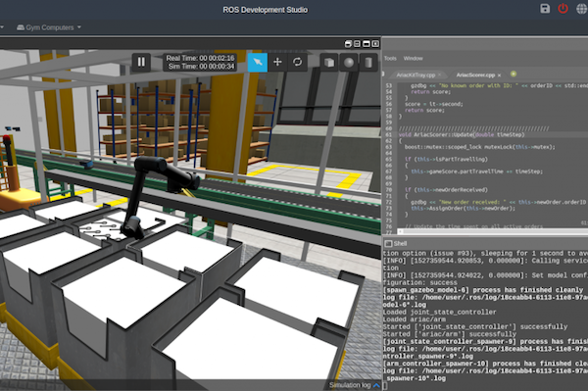Viewport: 588px width, 391px height.
Task: Click line 61 in the code editor
Action: click(x=486, y=135)
